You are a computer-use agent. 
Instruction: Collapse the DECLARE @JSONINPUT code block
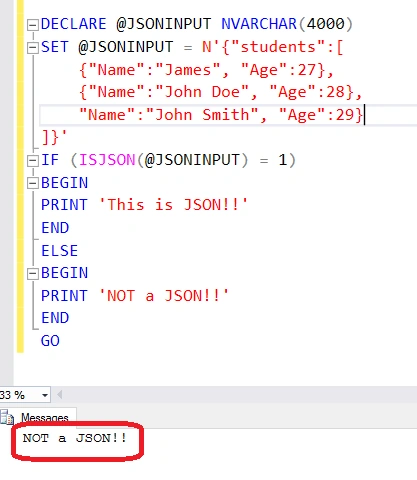(32, 25)
